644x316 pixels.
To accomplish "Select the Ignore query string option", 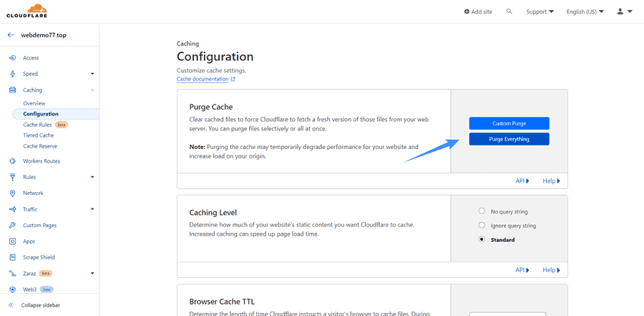I will coord(482,226).
